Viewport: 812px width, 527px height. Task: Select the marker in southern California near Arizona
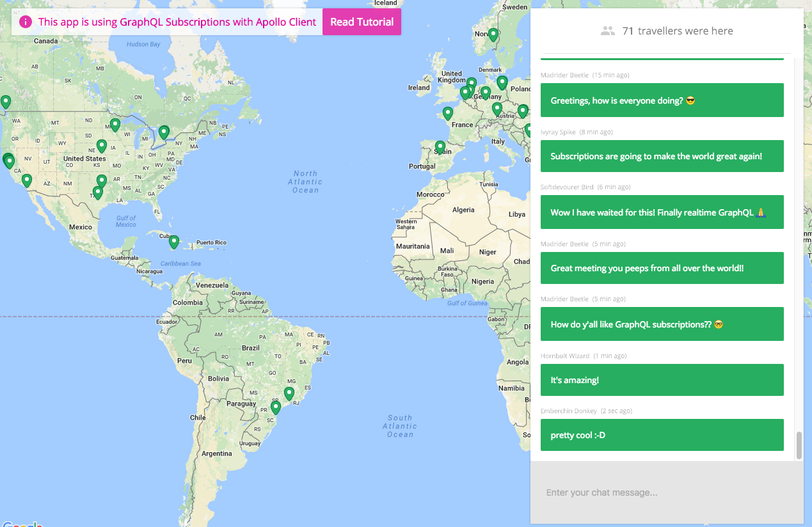point(26,180)
